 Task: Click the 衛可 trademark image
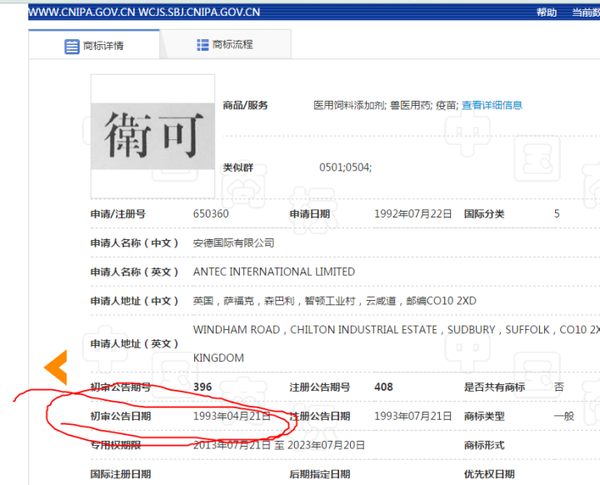click(x=153, y=136)
